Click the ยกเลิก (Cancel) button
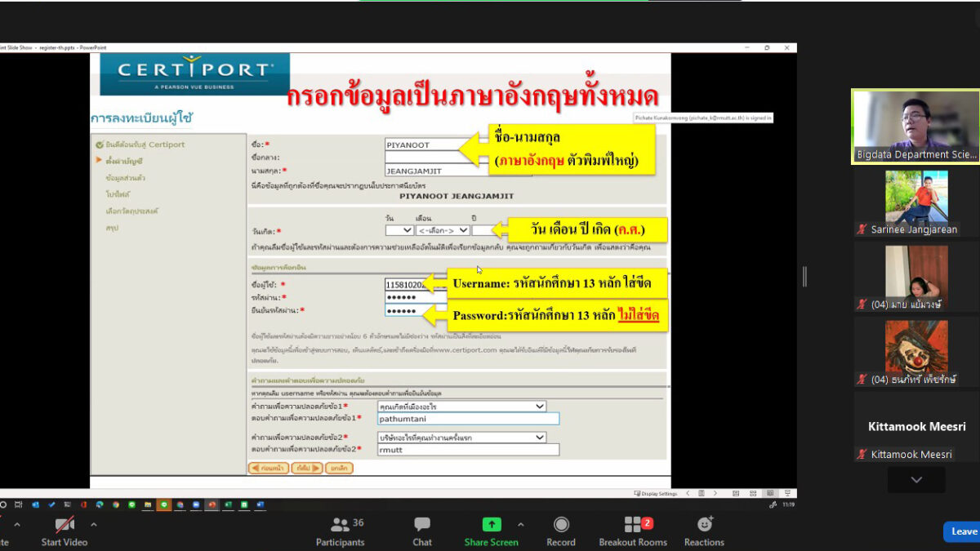 [x=338, y=469]
